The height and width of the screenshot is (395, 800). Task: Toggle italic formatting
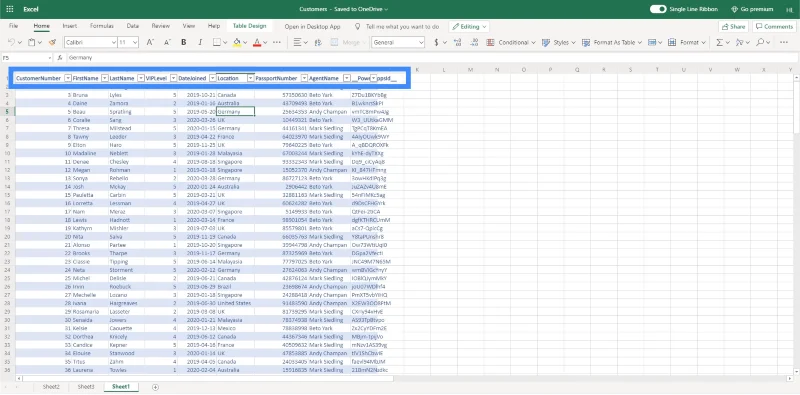tap(200, 42)
